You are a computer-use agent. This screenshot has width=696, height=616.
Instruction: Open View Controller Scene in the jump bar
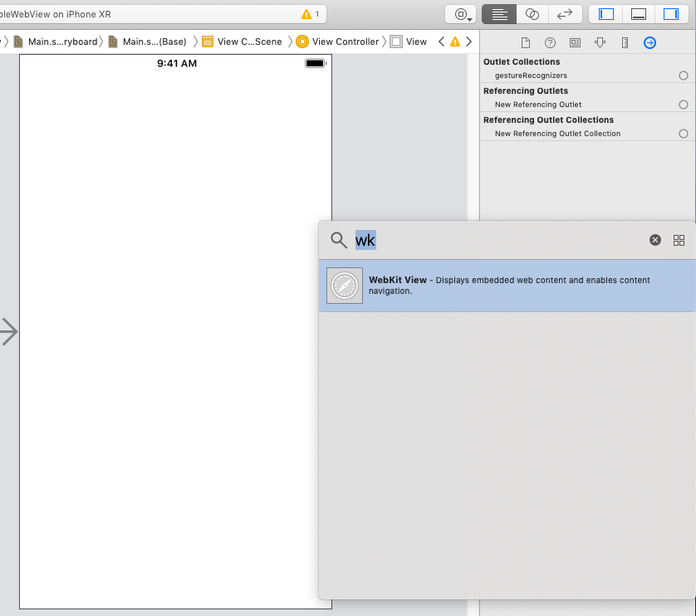(x=242, y=42)
